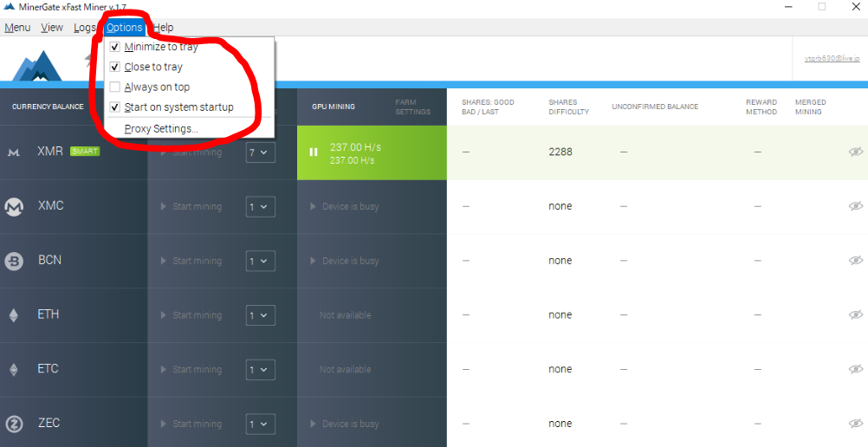Pause XMR GPU mining

click(x=314, y=152)
